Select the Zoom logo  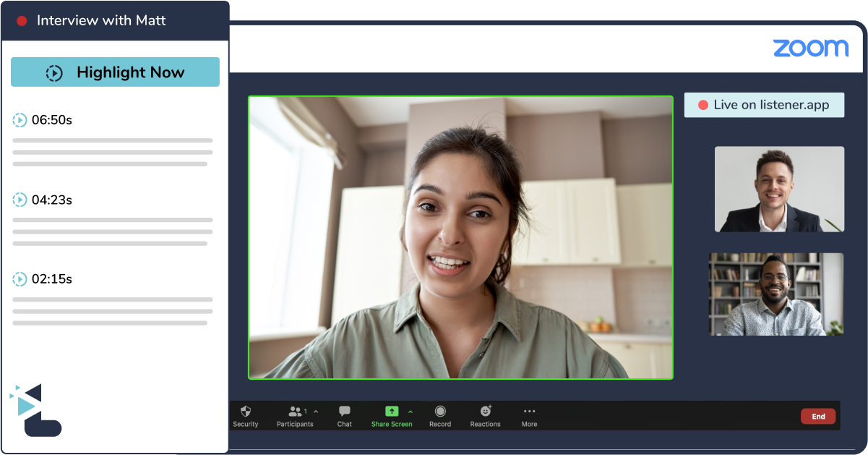pyautogui.click(x=808, y=48)
